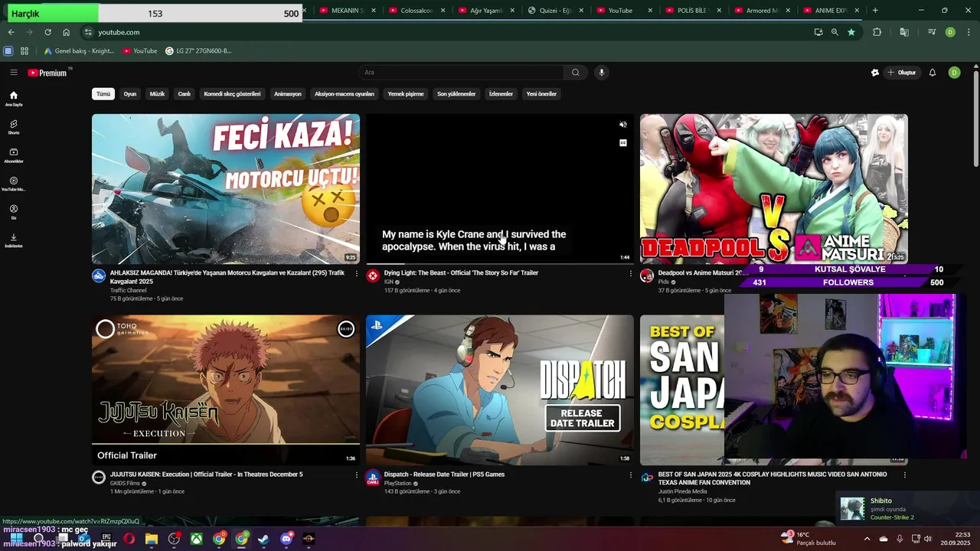
Task: Select the Tümü filter chip
Action: 103,94
